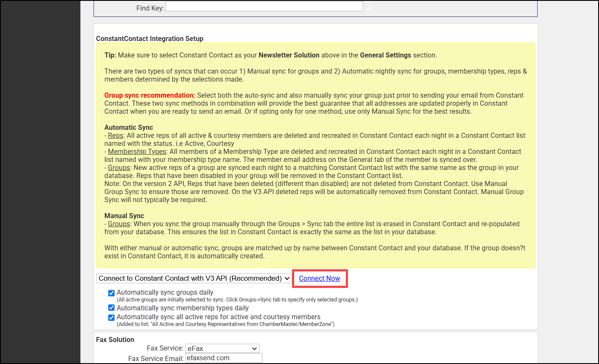This screenshot has height=364, width=599.
Task: Click the red Group sync recommendation label
Action: tap(150, 95)
